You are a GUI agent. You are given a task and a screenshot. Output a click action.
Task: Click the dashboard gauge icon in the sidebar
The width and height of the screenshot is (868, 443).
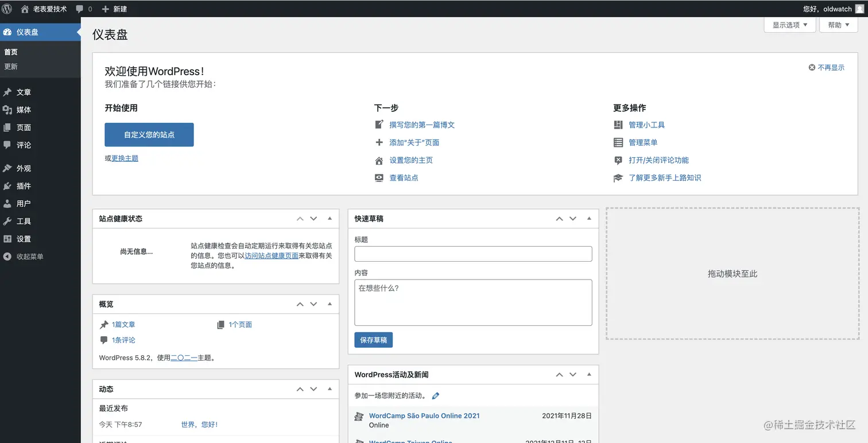[x=7, y=32]
